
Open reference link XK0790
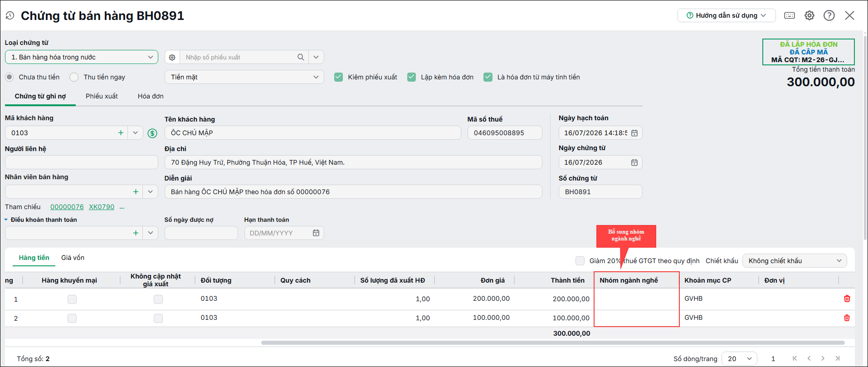coord(102,207)
